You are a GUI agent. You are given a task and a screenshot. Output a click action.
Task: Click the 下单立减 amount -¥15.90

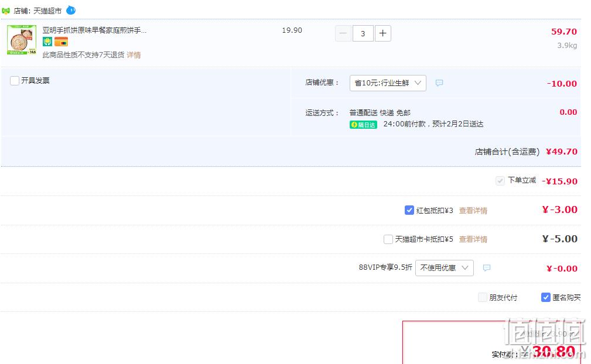tap(560, 181)
